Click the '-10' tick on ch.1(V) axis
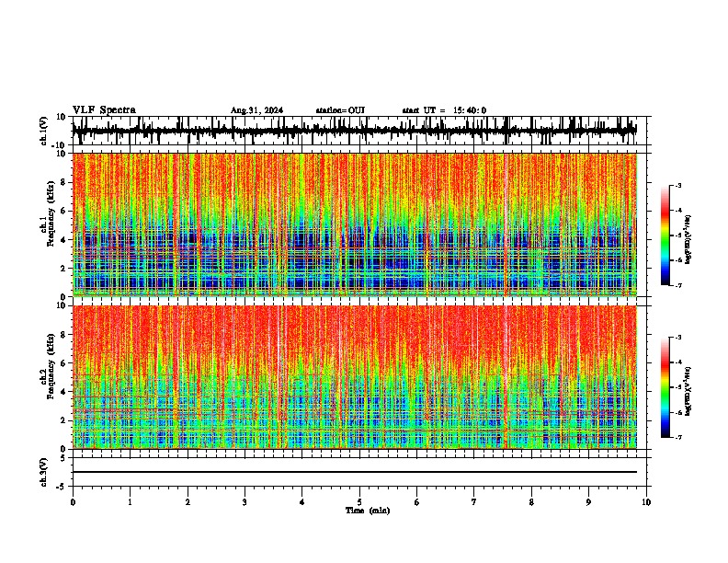 tap(60, 146)
